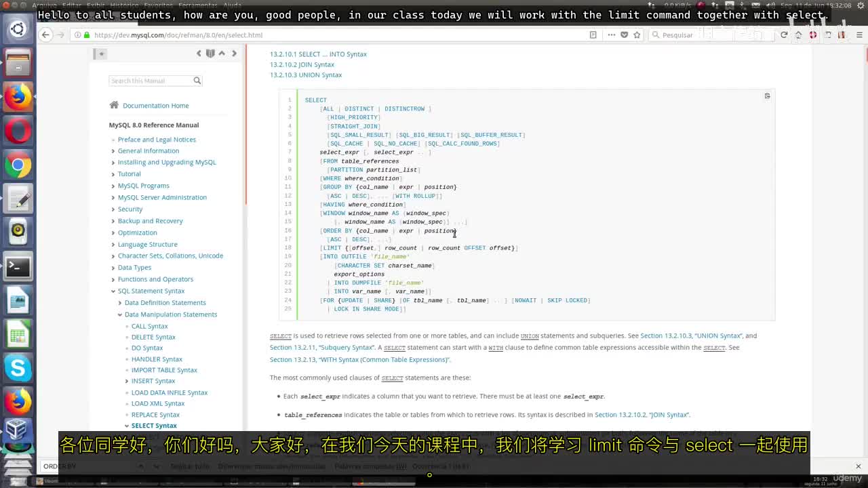Viewport: 868px width, 488px height.
Task: Collapse Data Manipulation Statements subsection
Action: [120, 314]
